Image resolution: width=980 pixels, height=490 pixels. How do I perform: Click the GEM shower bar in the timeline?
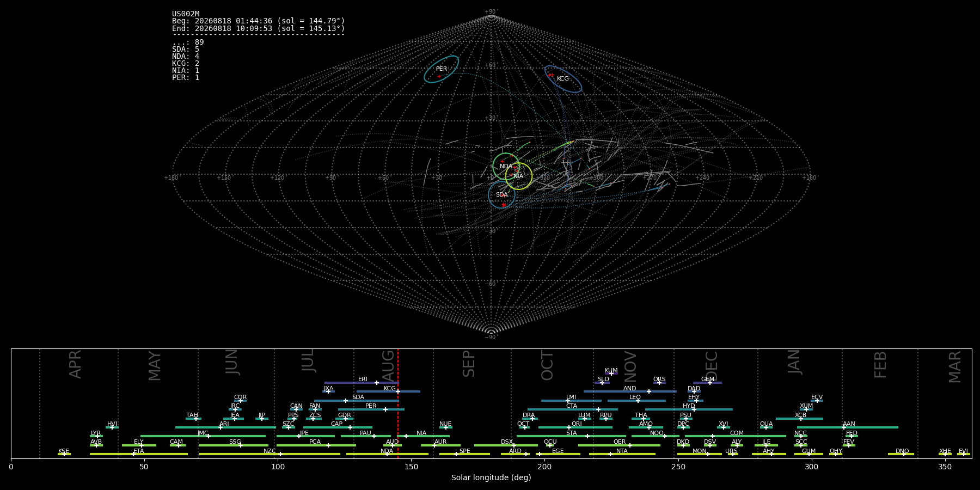(707, 383)
